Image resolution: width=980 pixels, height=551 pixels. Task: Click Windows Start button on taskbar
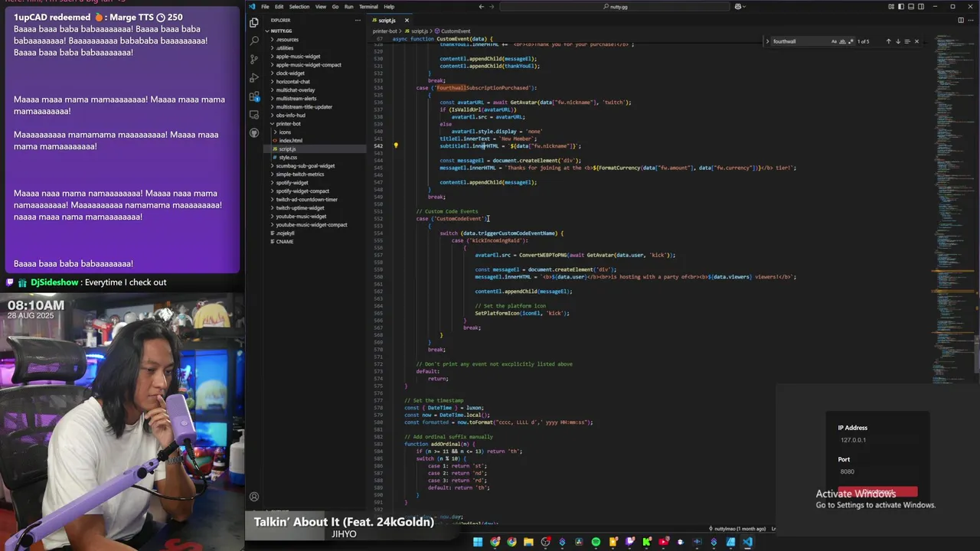click(478, 542)
